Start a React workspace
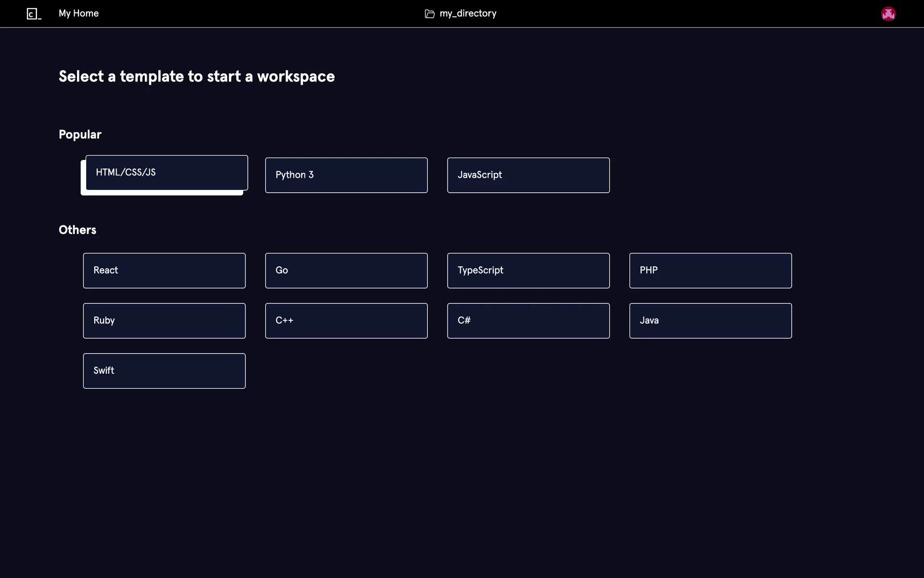924x578 pixels. (164, 271)
